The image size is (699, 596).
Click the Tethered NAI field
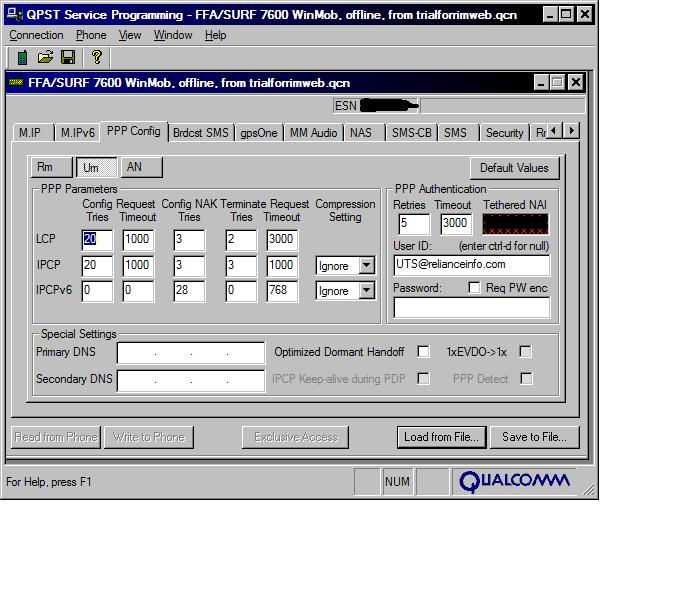point(515,224)
